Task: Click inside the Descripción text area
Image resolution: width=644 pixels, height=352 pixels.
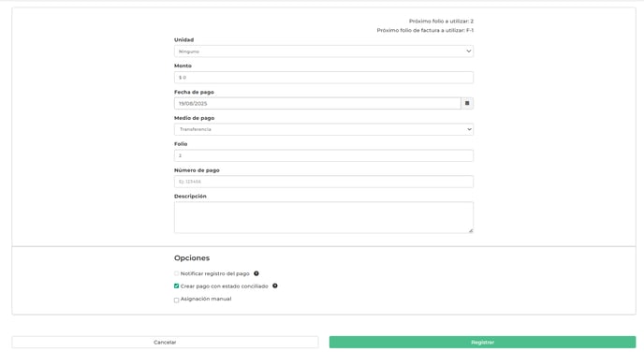Action: [324, 217]
